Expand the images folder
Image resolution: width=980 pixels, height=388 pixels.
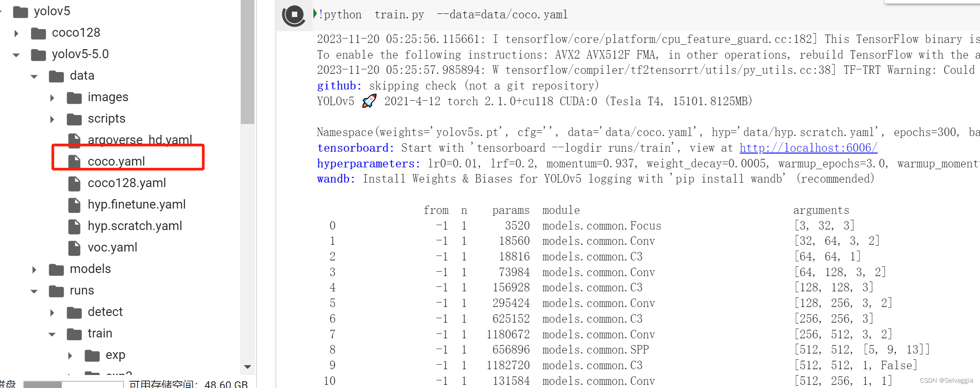pos(52,98)
